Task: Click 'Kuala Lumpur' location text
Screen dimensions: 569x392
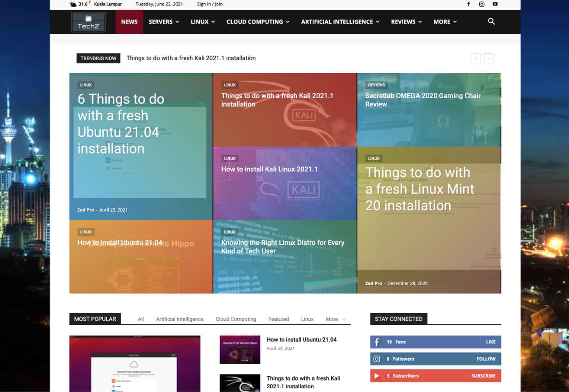Action: [108, 4]
